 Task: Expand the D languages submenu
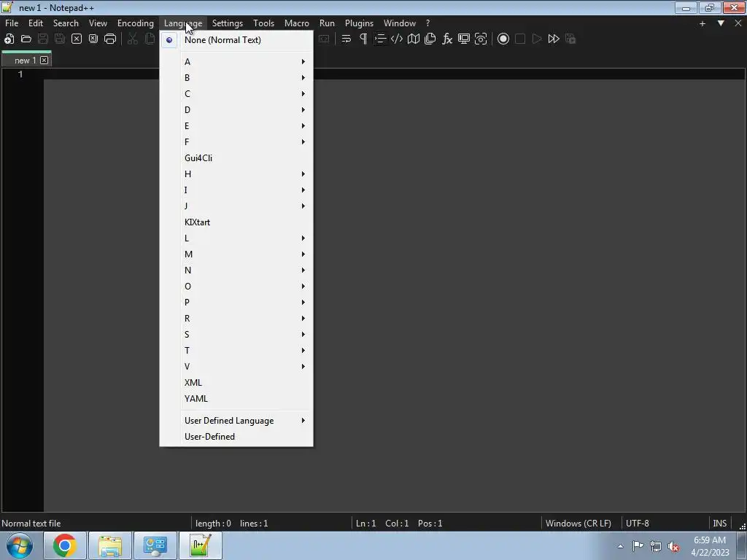tap(236, 110)
